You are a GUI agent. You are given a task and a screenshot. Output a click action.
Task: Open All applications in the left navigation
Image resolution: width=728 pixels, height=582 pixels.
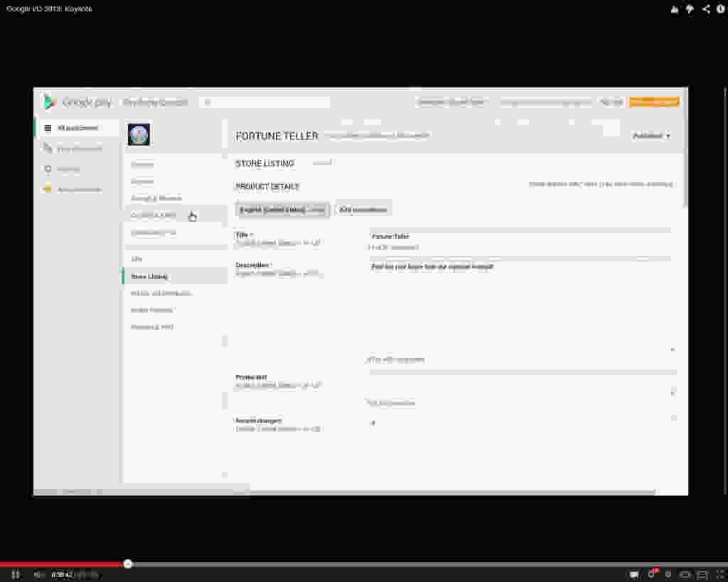[77, 128]
